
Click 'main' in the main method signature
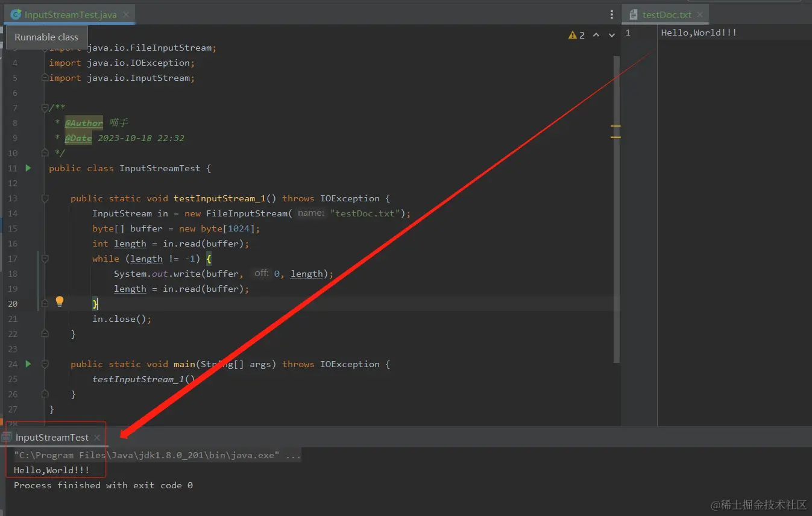click(x=184, y=364)
